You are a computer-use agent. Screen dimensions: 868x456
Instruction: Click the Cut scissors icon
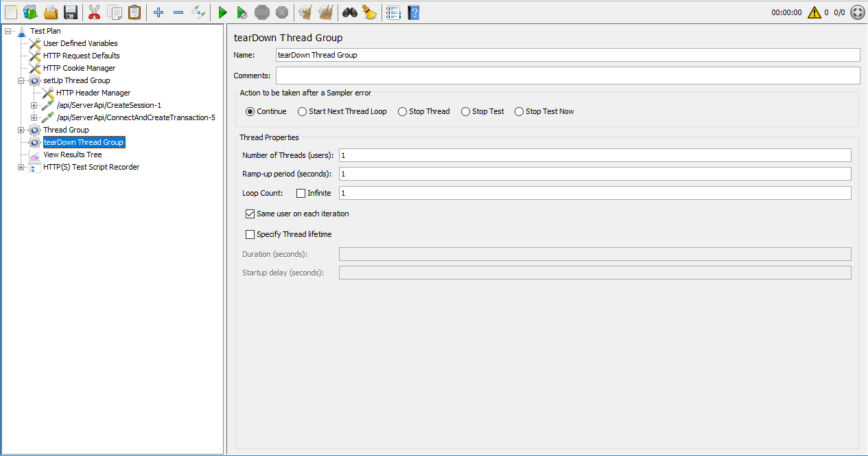coord(95,12)
